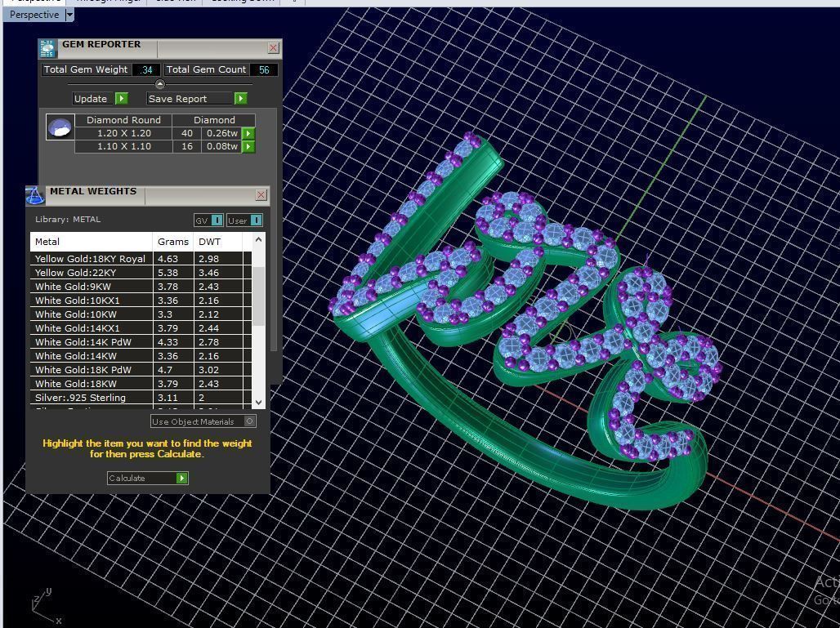Close the Gem Reporter panel
The height and width of the screenshot is (628, 840).
273,47
